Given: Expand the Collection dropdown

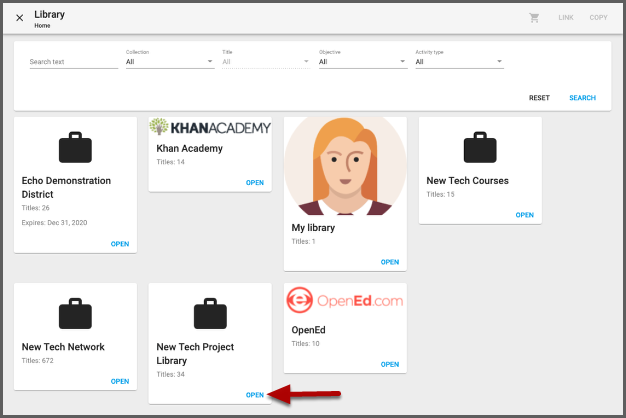Looking at the screenshot, I should 169,62.
